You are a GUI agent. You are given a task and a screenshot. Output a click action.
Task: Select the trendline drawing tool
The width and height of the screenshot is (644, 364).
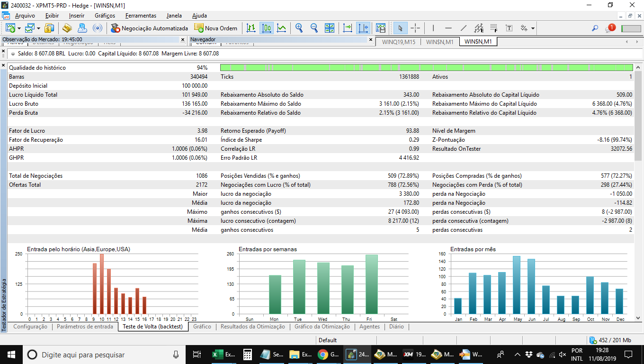click(464, 28)
